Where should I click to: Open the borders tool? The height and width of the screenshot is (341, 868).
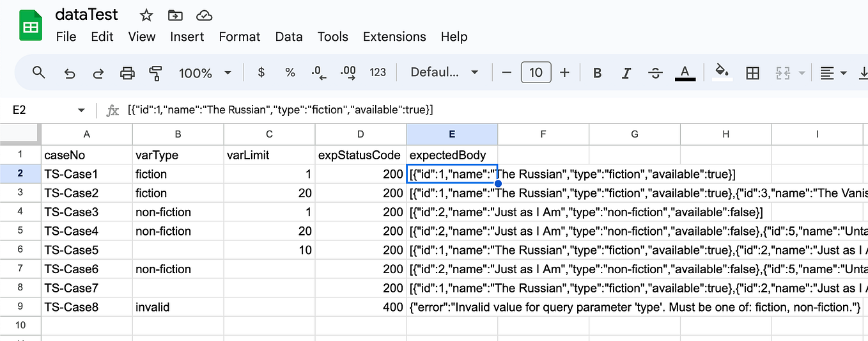tap(753, 73)
